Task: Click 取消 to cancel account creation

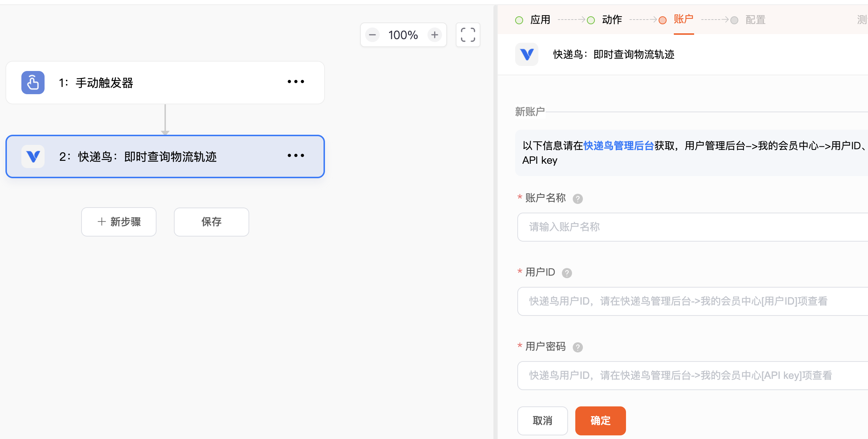Action: point(542,421)
